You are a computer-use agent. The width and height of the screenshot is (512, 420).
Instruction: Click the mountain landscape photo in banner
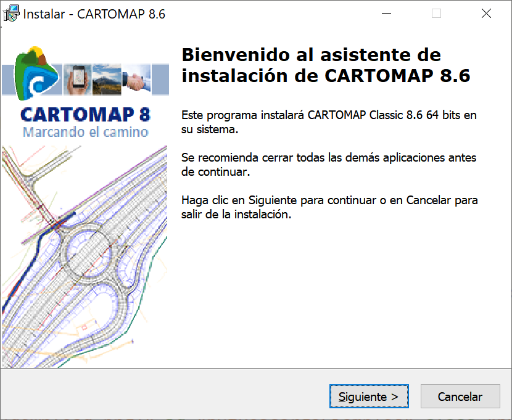coord(107,80)
